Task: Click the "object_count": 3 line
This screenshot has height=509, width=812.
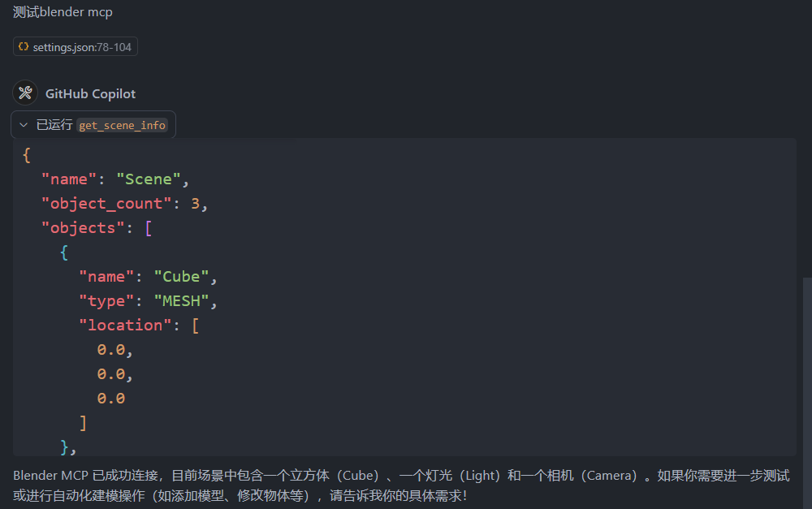Action: 124,204
